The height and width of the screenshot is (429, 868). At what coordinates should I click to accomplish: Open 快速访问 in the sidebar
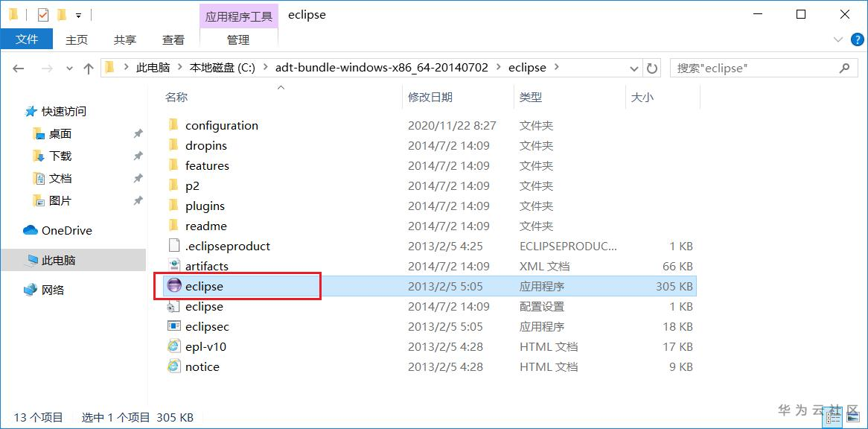point(55,111)
